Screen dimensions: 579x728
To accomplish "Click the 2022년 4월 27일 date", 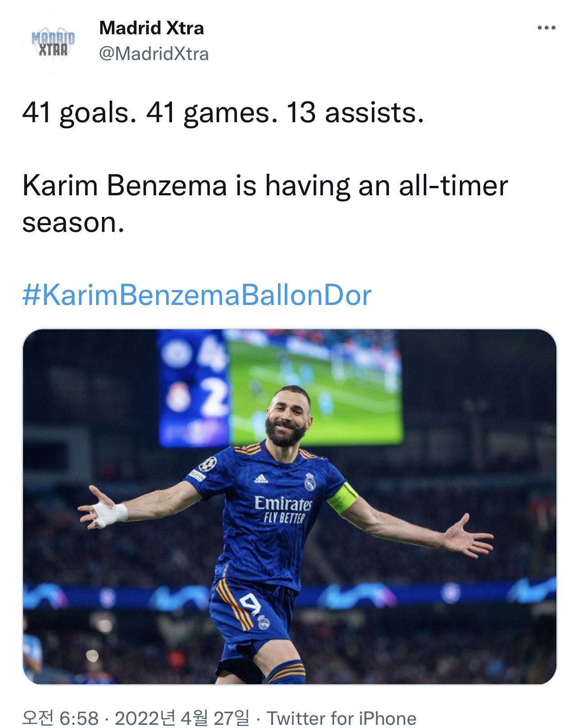I will click(182, 718).
